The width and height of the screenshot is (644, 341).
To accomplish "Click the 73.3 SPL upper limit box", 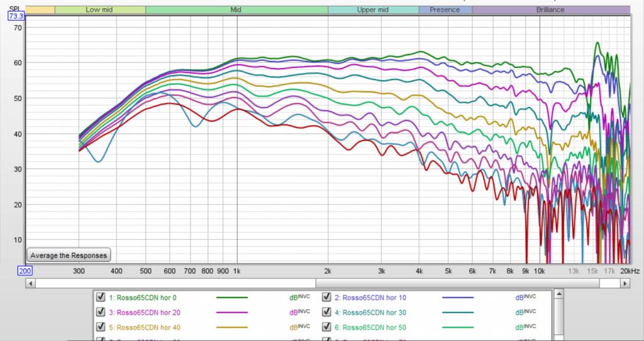I will (16, 16).
